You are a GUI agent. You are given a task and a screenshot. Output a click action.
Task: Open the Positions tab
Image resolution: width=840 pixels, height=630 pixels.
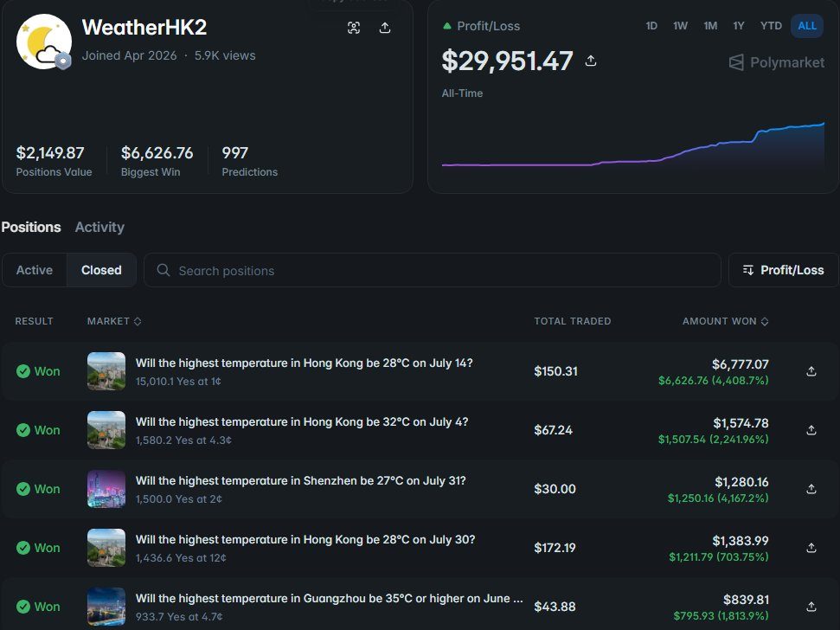click(x=31, y=227)
